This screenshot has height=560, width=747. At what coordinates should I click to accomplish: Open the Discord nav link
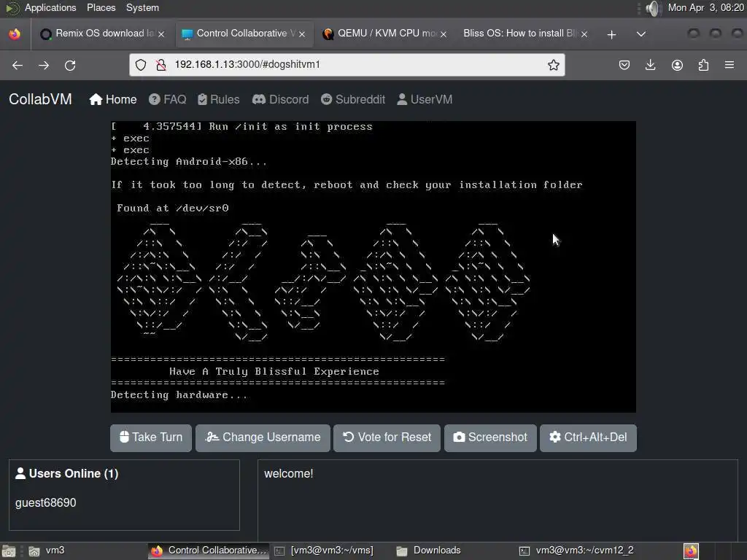(x=281, y=99)
